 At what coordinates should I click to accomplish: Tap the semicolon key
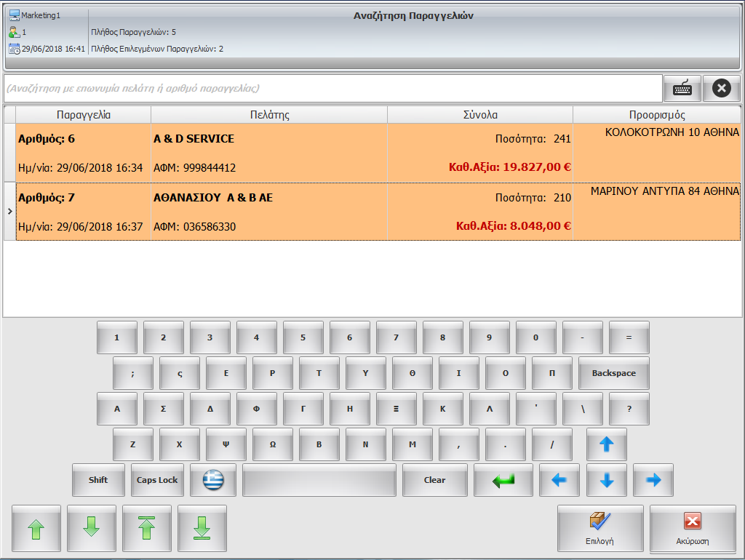(x=133, y=373)
